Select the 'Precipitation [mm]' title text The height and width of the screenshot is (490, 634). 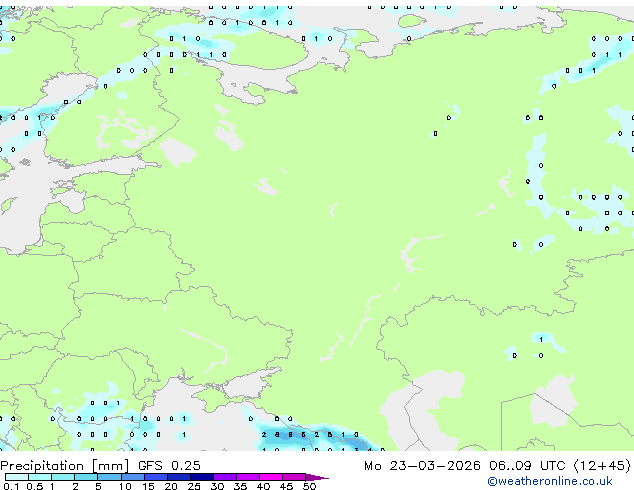click(64, 466)
